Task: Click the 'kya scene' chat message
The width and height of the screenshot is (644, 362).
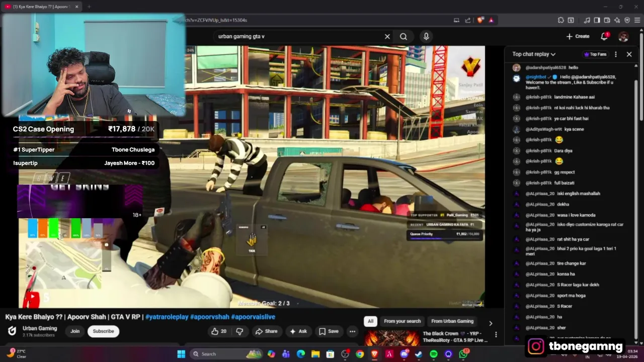Action: (x=574, y=129)
